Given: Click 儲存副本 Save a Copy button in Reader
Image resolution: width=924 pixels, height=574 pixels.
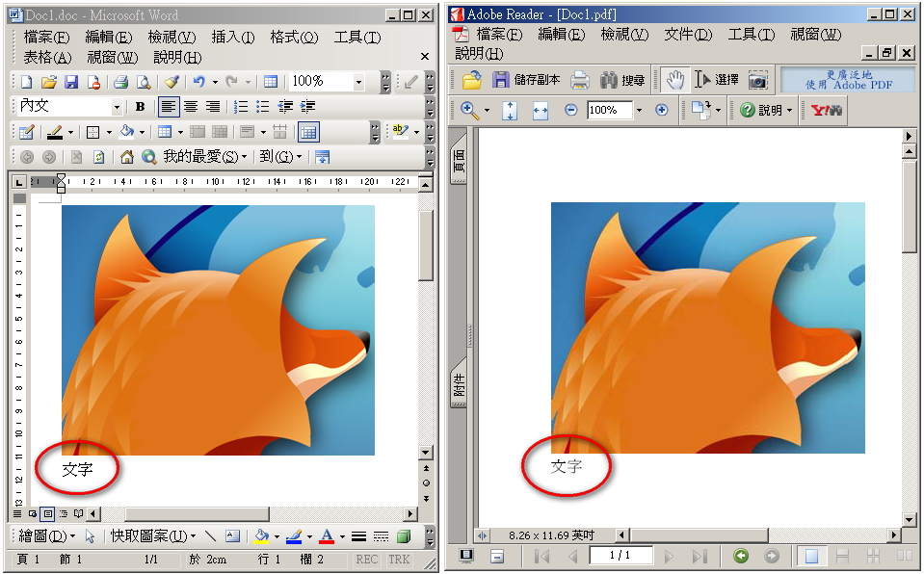Looking at the screenshot, I should pyautogui.click(x=526, y=80).
